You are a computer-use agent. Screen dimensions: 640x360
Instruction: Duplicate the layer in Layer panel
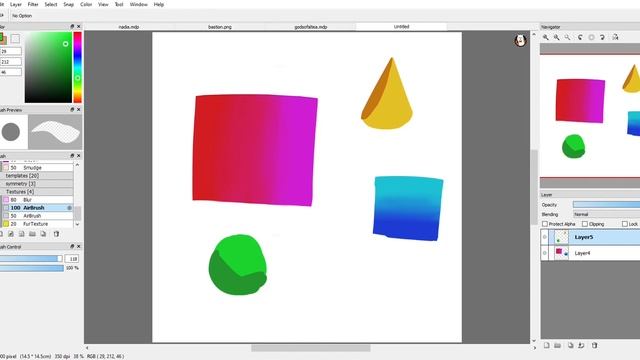pyautogui.click(x=570, y=345)
